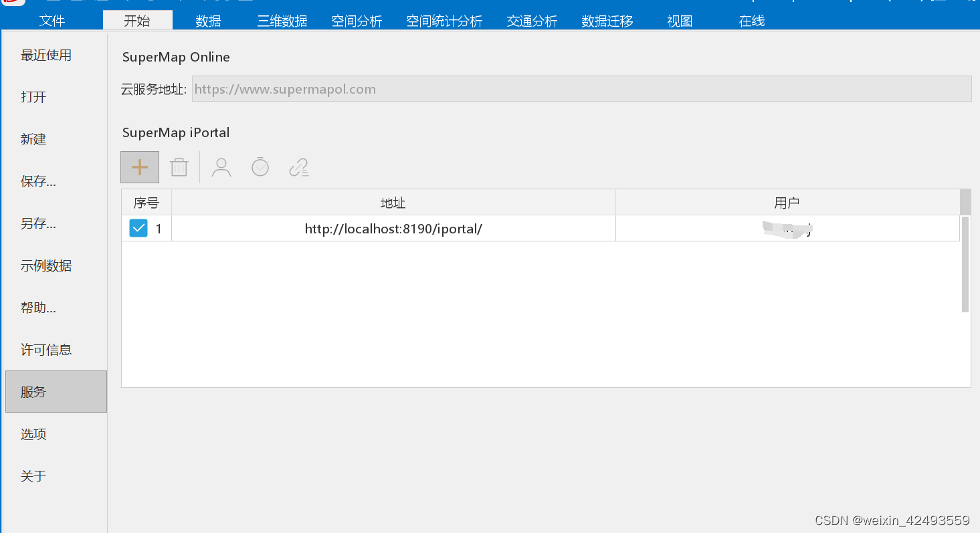
Task: Open the 交通分析 tab
Action: click(532, 21)
